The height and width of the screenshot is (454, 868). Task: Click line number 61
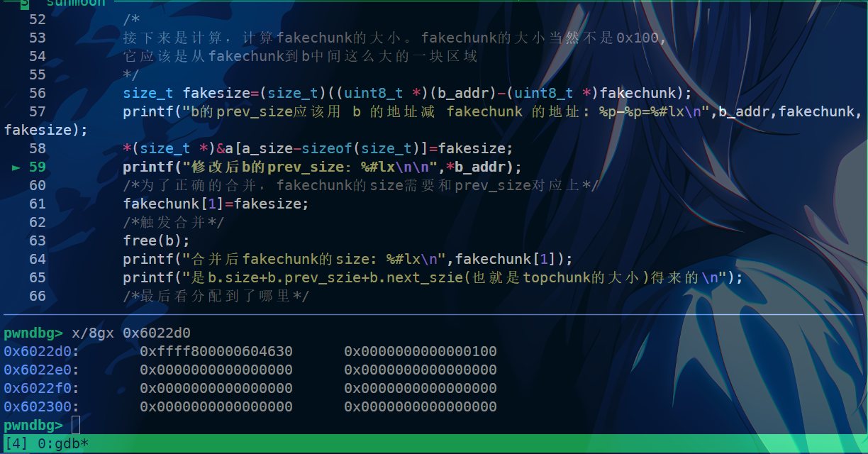pyautogui.click(x=38, y=204)
